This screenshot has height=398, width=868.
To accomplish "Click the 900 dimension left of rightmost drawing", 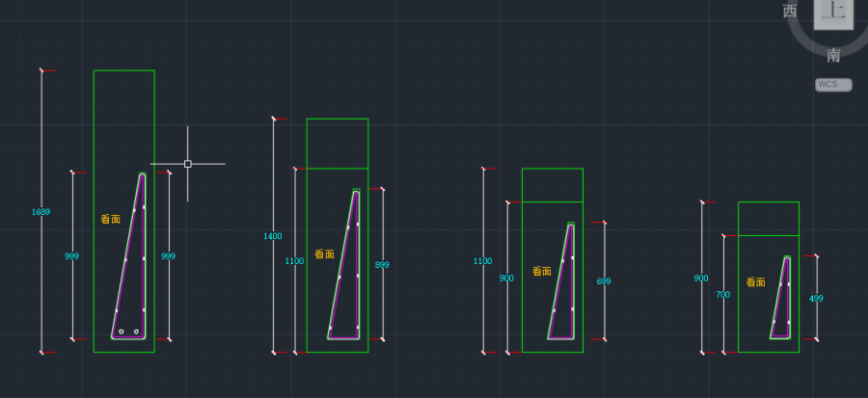I will [x=701, y=279].
